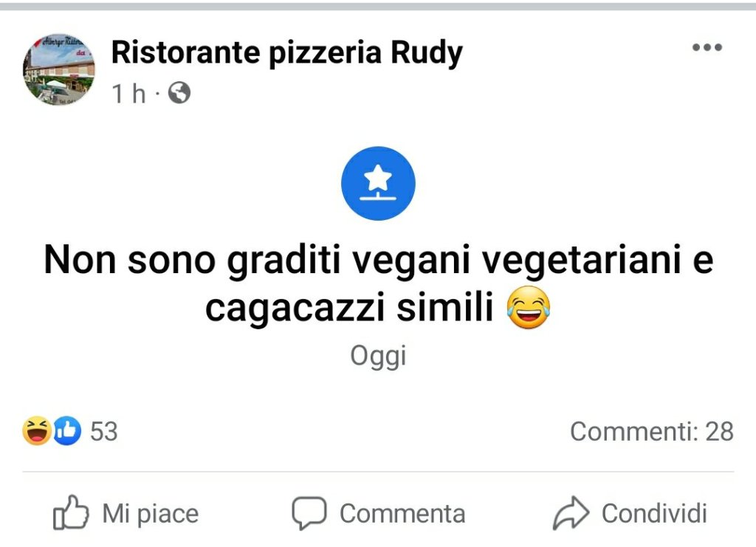
Task: Open Ristorante pizzeria Rudy profile picture
Action: 59,69
